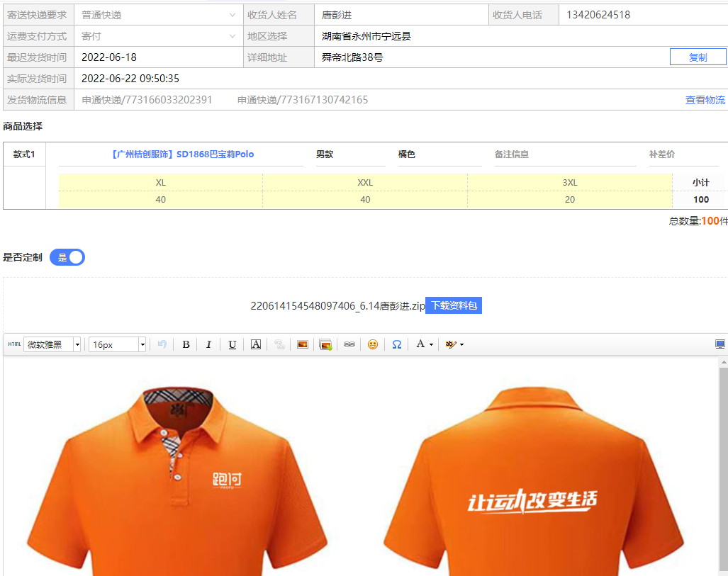Viewport: 728px width, 576px height.
Task: Toggle bold formatting
Action: click(186, 344)
